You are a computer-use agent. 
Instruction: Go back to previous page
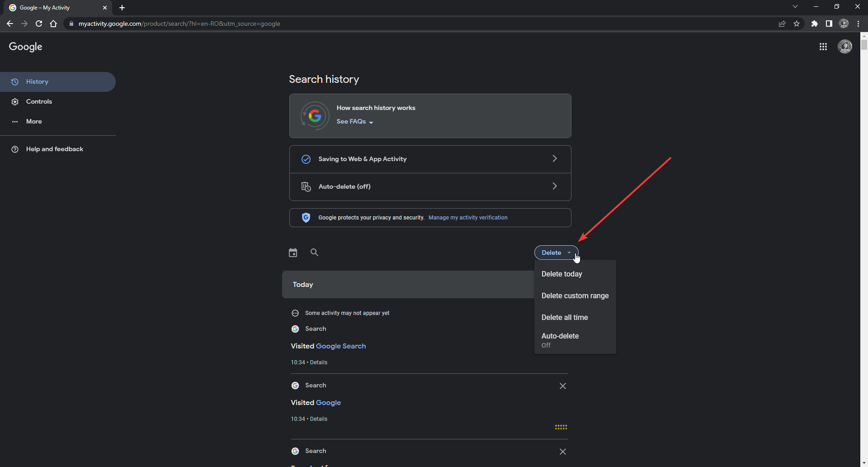point(10,24)
